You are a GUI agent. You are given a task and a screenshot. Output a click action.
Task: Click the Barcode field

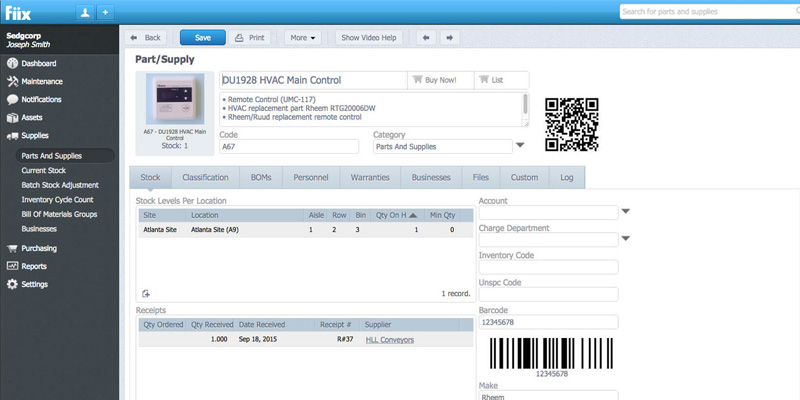click(548, 322)
